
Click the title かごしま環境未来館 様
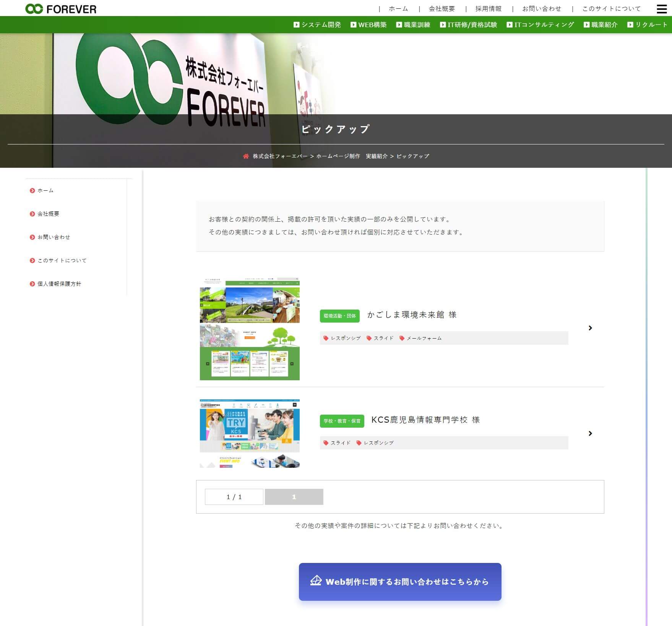coord(412,315)
